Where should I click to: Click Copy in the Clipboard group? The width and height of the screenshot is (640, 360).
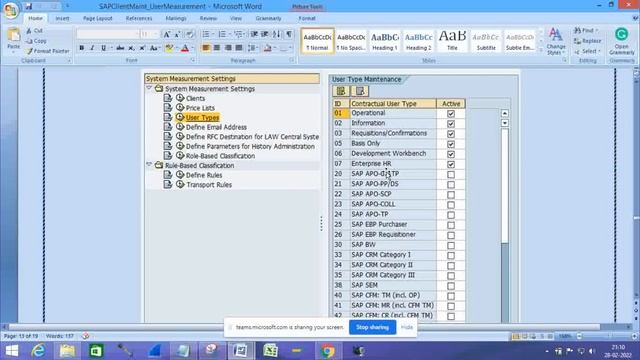tap(36, 41)
